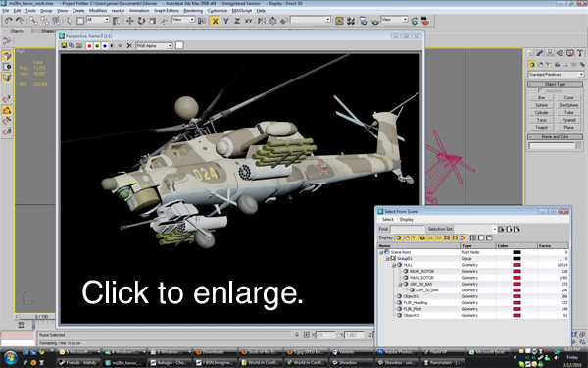Open the Display panel tab icon
The height and width of the screenshot is (368, 588).
point(570,53)
